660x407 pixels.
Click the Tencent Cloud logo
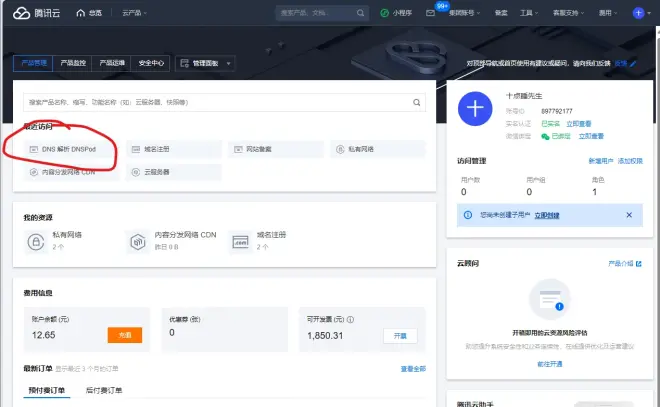pos(36,13)
